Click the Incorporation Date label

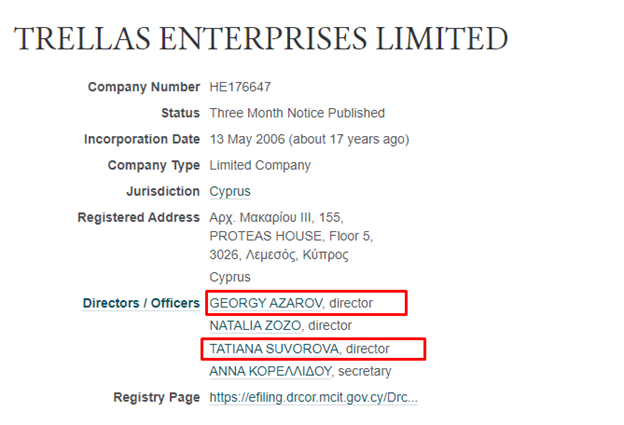pos(142,139)
